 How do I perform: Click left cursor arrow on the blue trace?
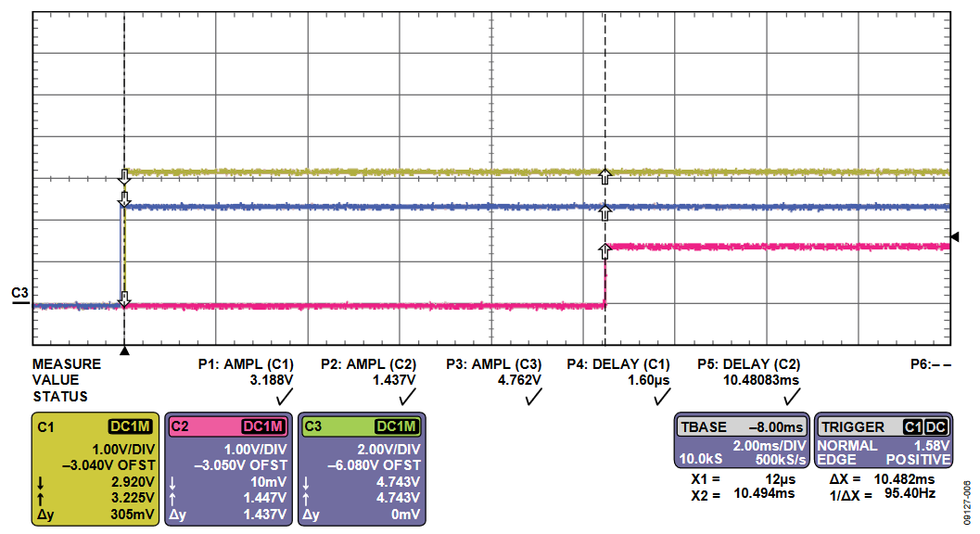click(x=124, y=198)
